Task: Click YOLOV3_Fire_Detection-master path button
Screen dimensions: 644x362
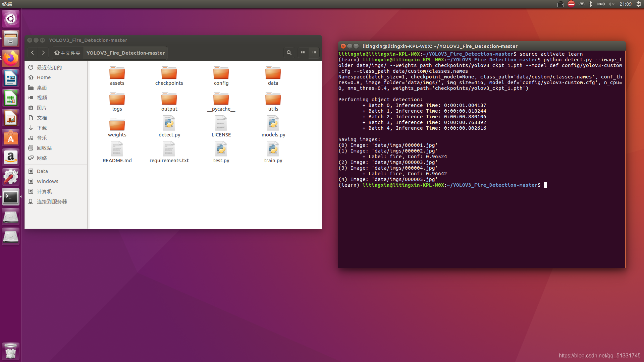Action: pyautogui.click(x=125, y=53)
